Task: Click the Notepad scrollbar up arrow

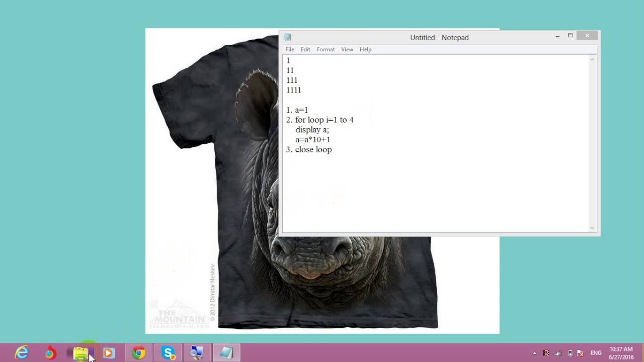Action: coord(592,60)
